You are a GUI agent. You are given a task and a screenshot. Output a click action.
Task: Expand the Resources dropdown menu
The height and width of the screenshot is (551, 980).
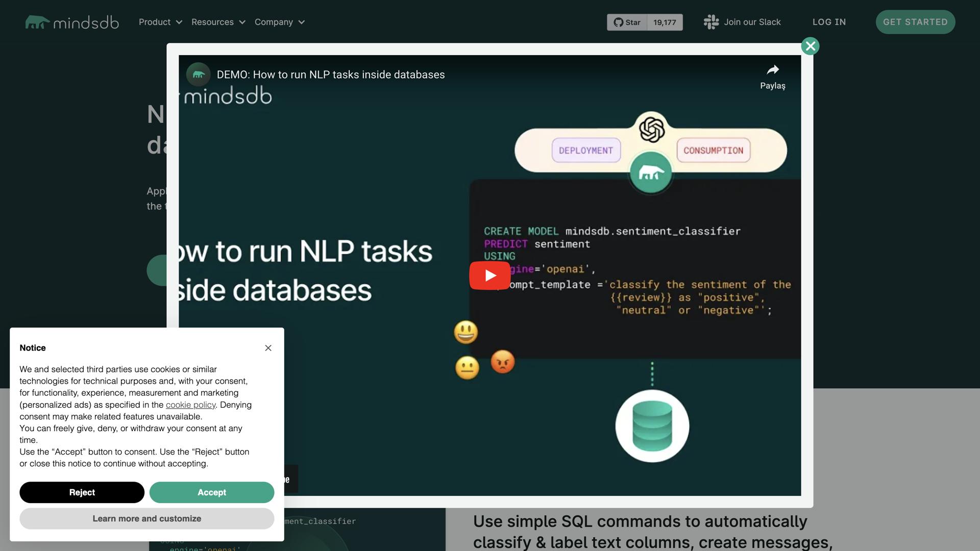218,22
